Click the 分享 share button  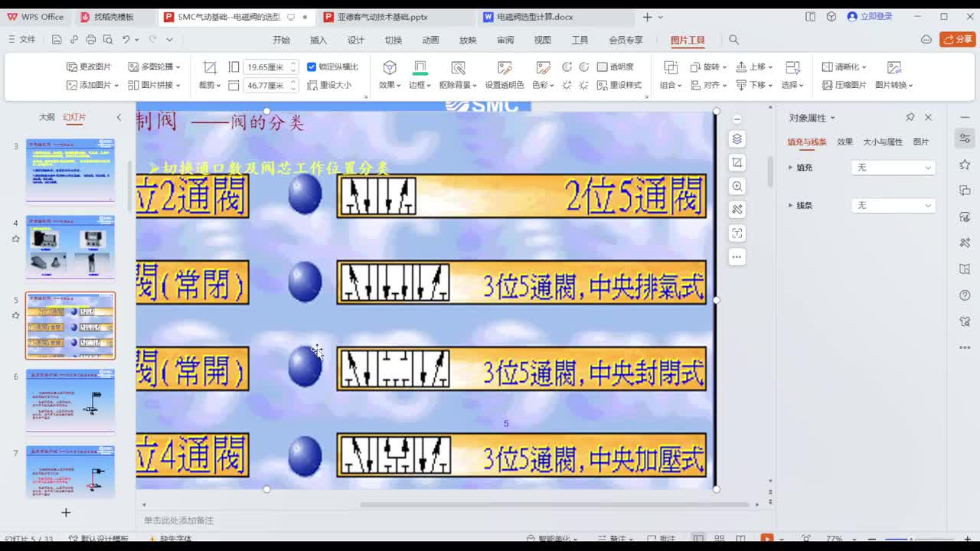click(958, 39)
